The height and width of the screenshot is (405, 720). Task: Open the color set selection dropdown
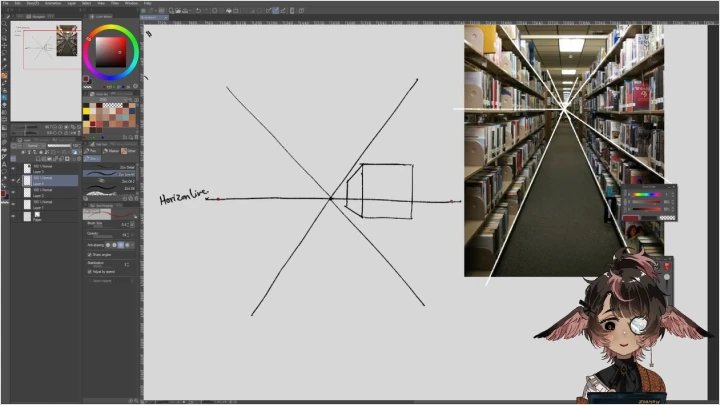click(108, 99)
